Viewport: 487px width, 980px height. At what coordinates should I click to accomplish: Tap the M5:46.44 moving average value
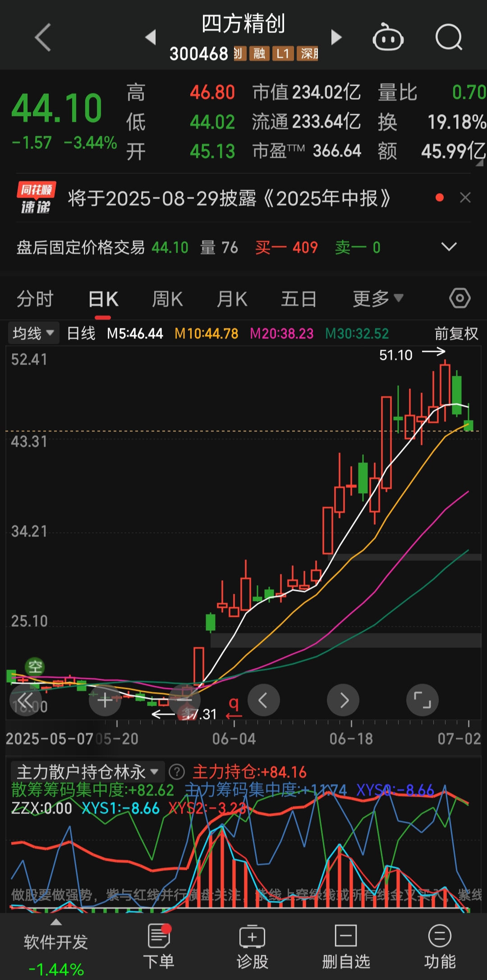coord(135,333)
